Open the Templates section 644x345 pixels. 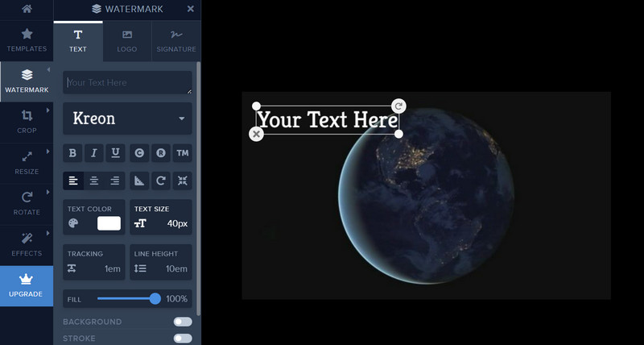(x=27, y=40)
